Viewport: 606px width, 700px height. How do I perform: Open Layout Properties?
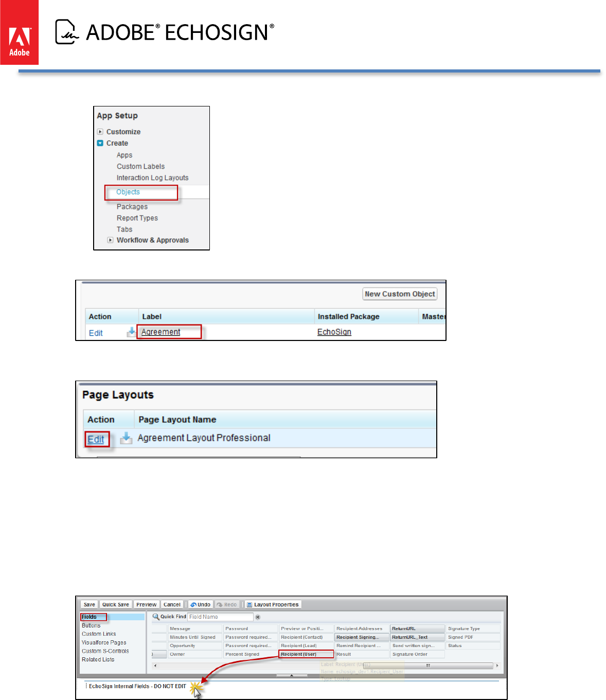[x=273, y=604]
